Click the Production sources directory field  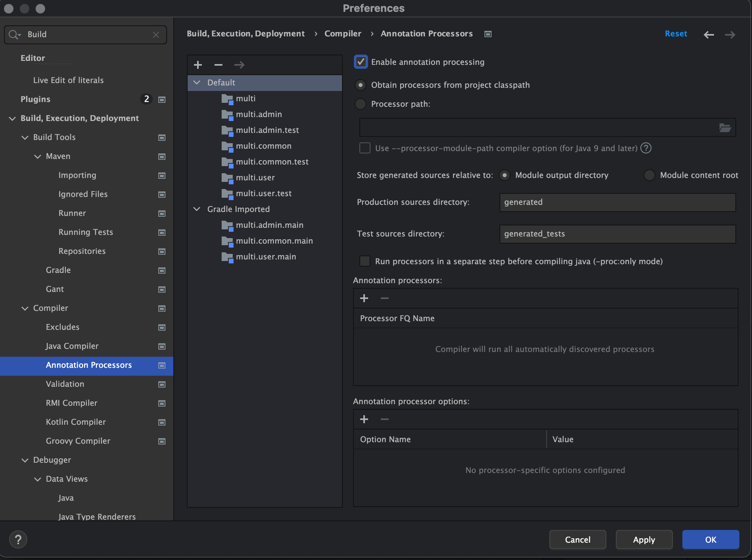point(617,202)
